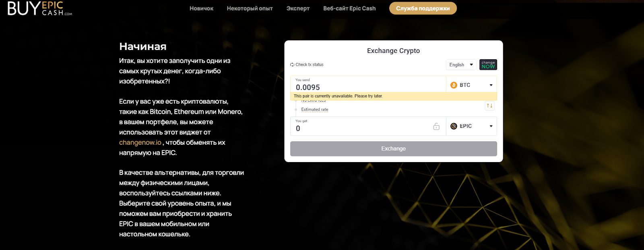This screenshot has width=644, height=250.
Task: Toggle the fixed-rate lock icon
Action: 436,127
